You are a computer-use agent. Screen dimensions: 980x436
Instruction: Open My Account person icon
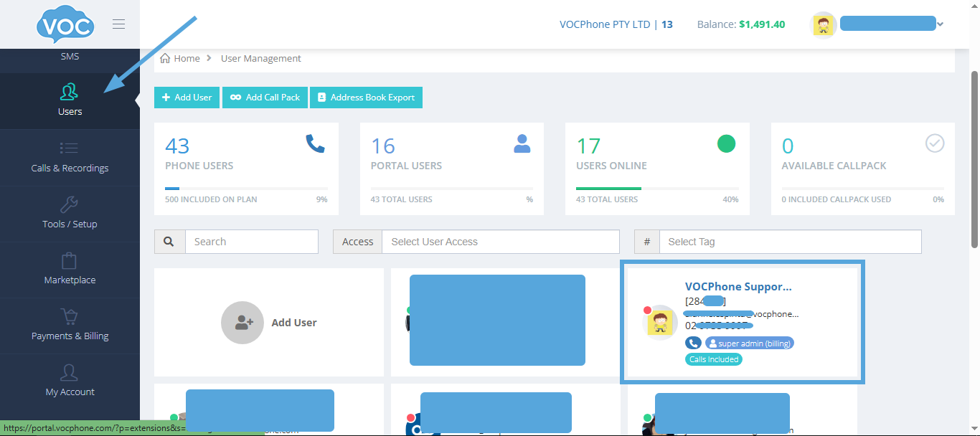pos(70,372)
